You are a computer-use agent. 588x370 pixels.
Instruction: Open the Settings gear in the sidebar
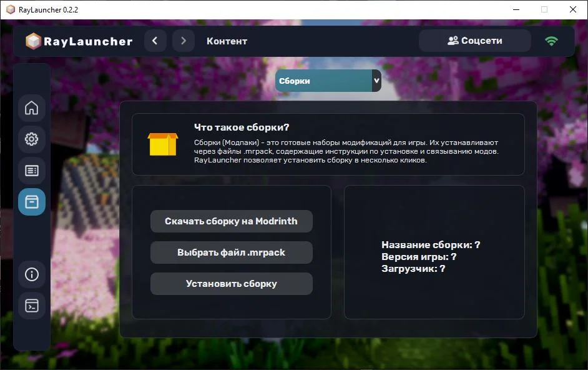pyautogui.click(x=31, y=139)
